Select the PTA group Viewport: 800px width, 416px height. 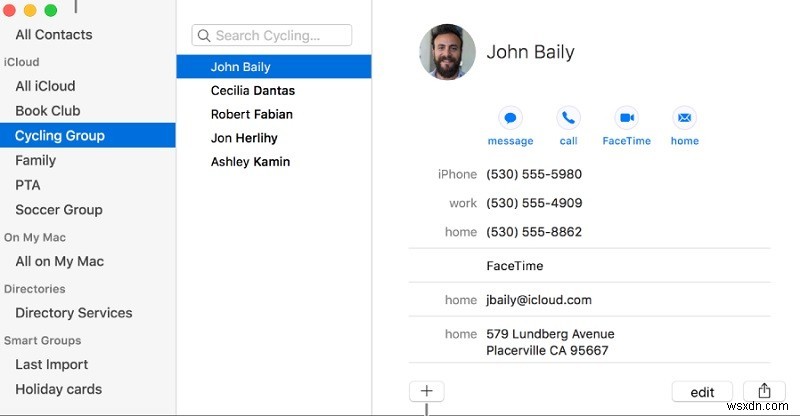pos(28,185)
